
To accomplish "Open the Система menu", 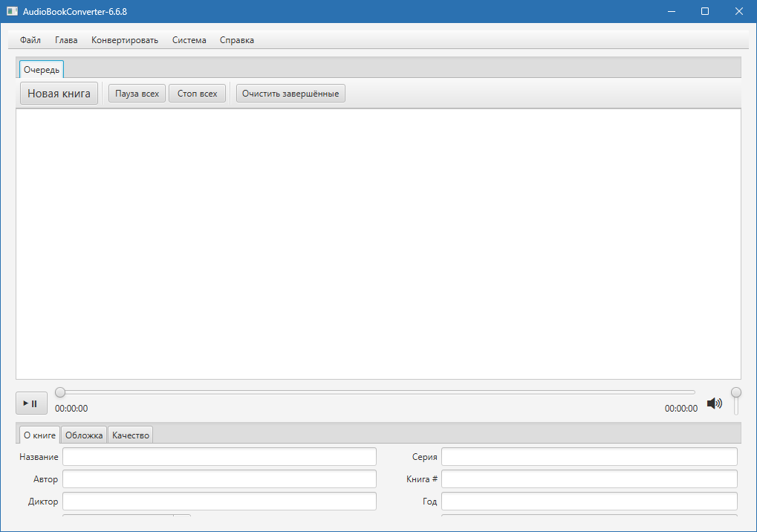I will point(189,40).
